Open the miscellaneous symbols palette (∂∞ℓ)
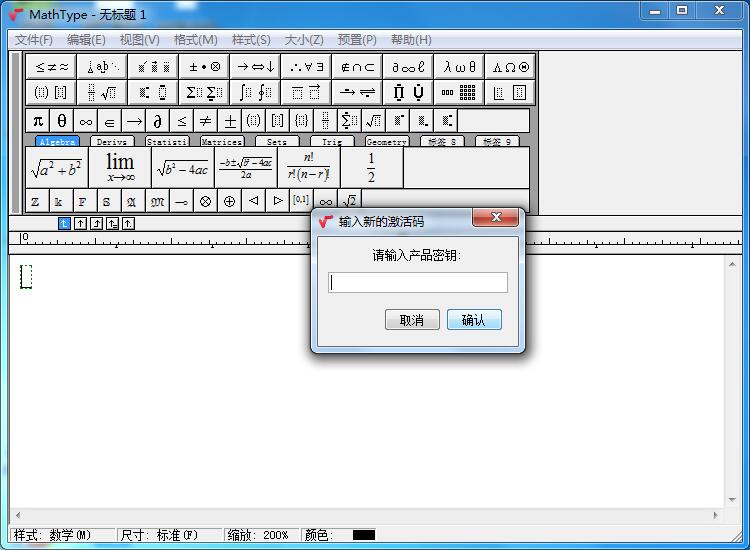The image size is (750, 550). click(408, 67)
